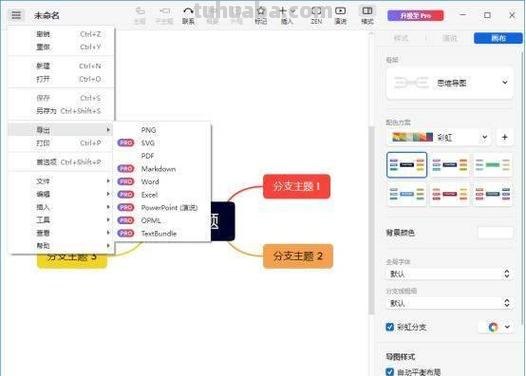Viewport: 526px width, 376px height.
Task: Export the map as Markdown
Action: click(x=162, y=169)
